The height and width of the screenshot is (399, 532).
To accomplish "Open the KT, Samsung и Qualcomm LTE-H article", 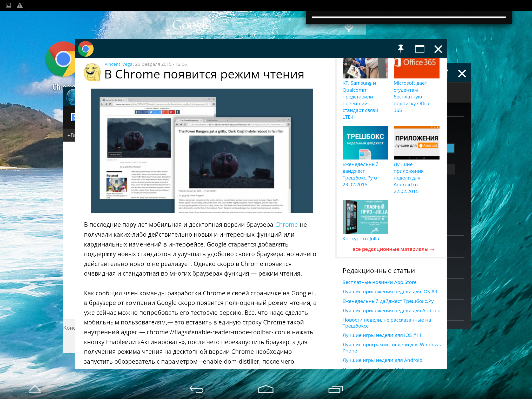I will [x=360, y=100].
